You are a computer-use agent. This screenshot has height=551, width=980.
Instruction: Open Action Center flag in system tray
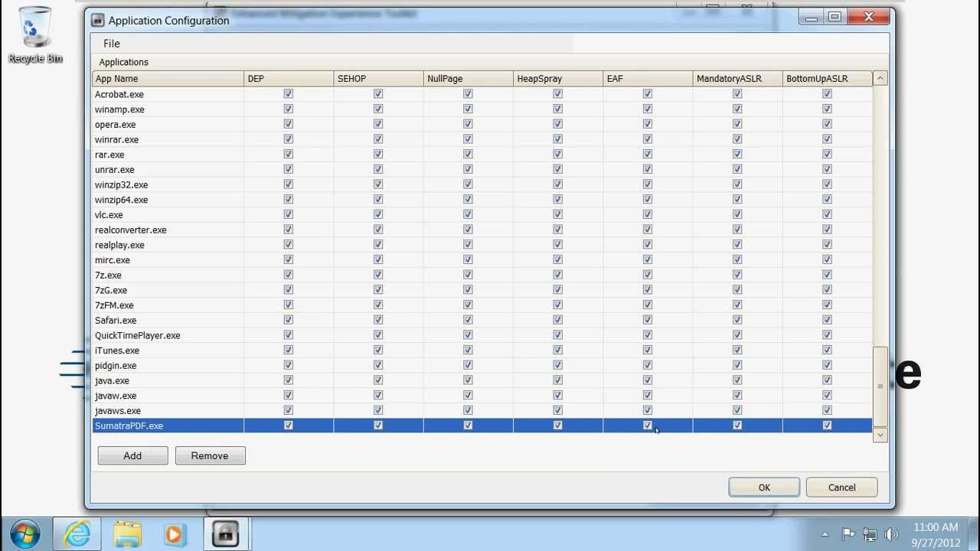pos(848,534)
